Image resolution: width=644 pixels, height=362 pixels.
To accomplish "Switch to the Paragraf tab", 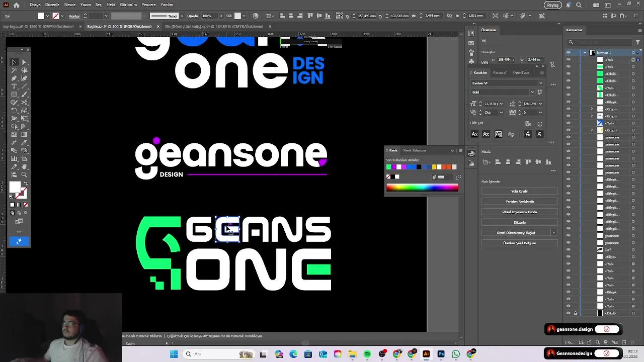I will [x=500, y=73].
